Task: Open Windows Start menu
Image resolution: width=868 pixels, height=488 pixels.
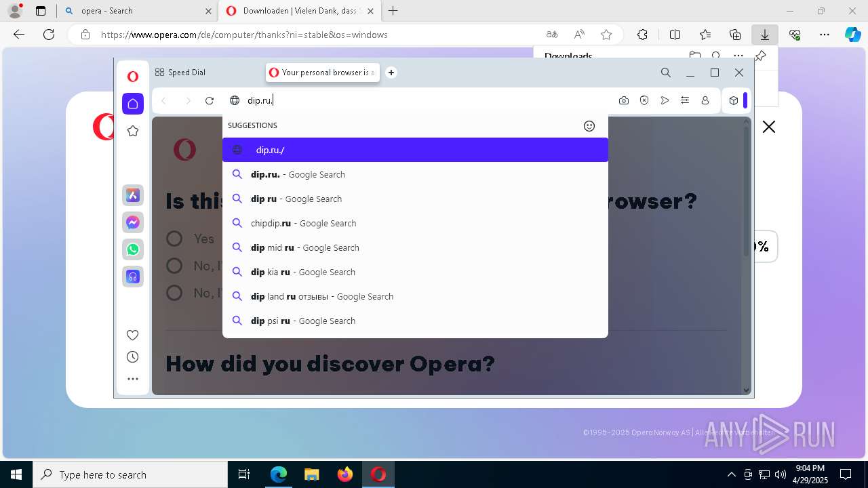Action: pyautogui.click(x=16, y=474)
